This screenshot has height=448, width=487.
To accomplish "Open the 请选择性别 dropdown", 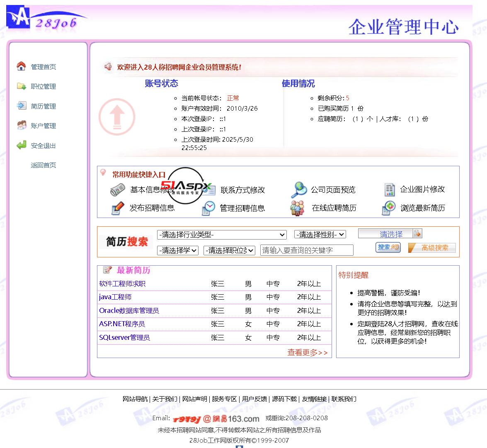I will pos(320,235).
